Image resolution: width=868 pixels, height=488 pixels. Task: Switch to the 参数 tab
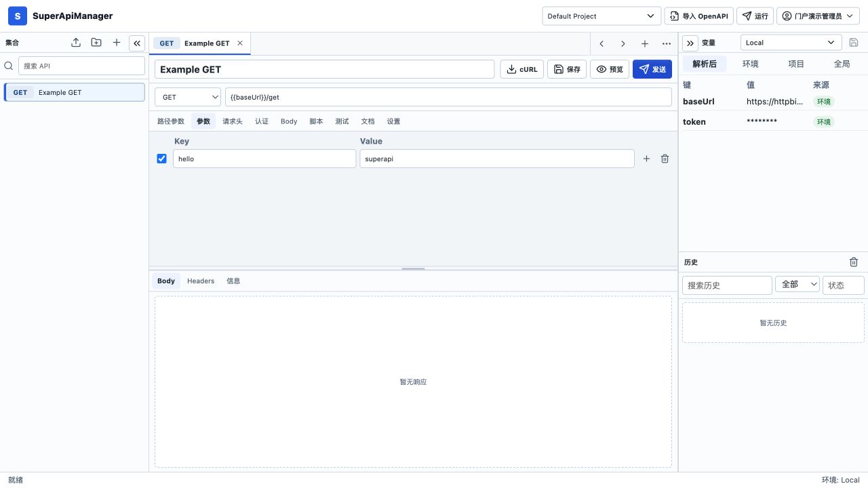[203, 121]
